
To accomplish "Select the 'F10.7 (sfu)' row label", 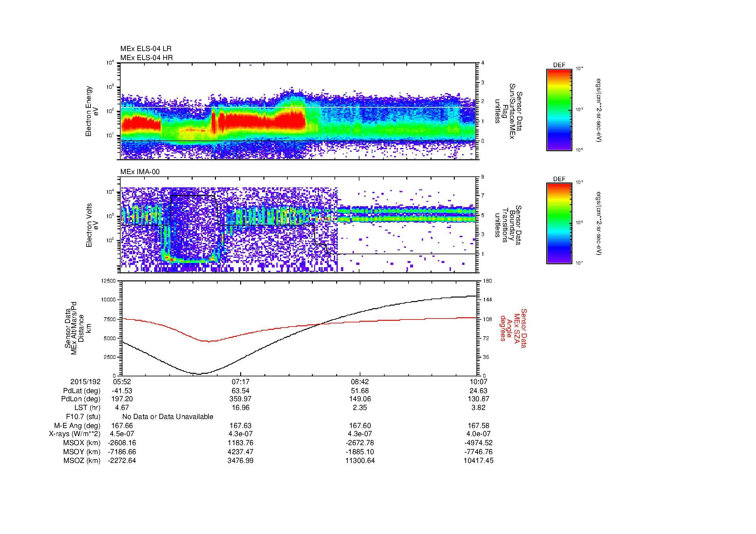I will click(x=83, y=416).
